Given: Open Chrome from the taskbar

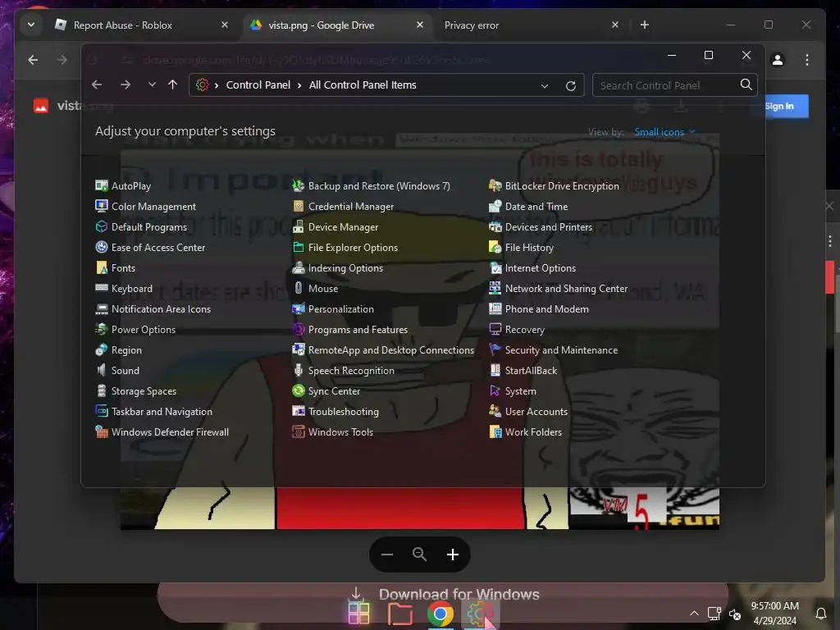Looking at the screenshot, I should (440, 614).
